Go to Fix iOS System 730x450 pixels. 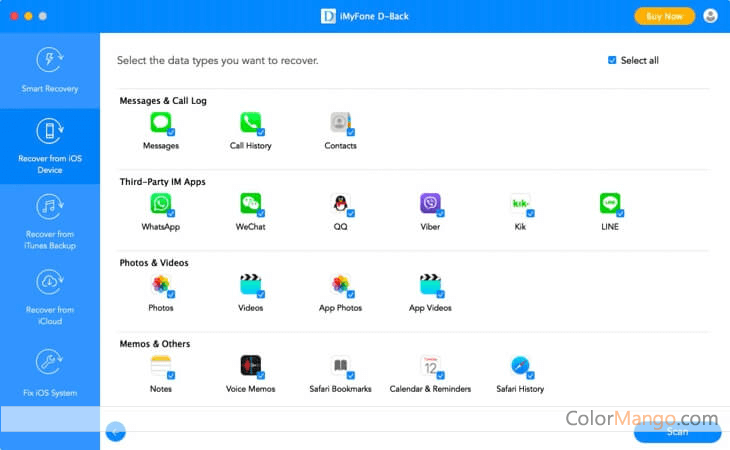[50, 372]
